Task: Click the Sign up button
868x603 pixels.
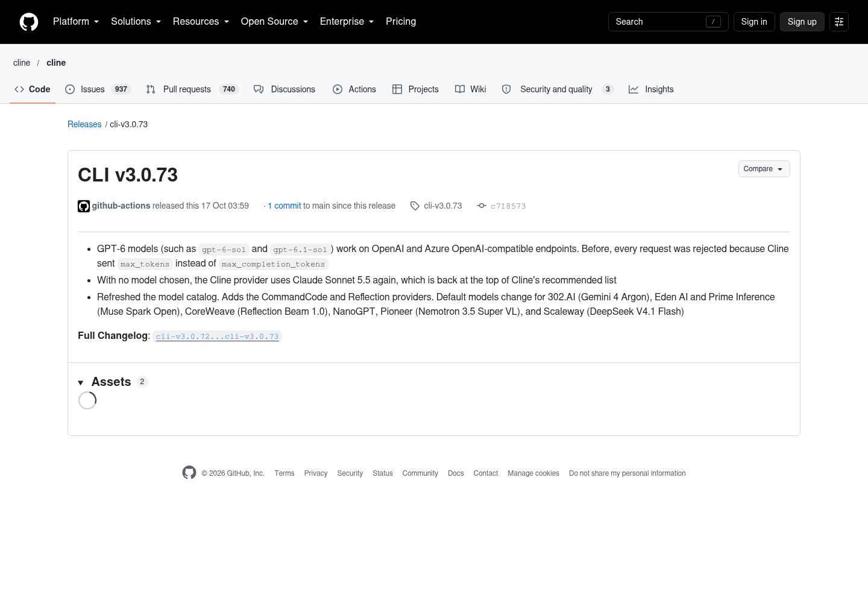Action: tap(802, 22)
